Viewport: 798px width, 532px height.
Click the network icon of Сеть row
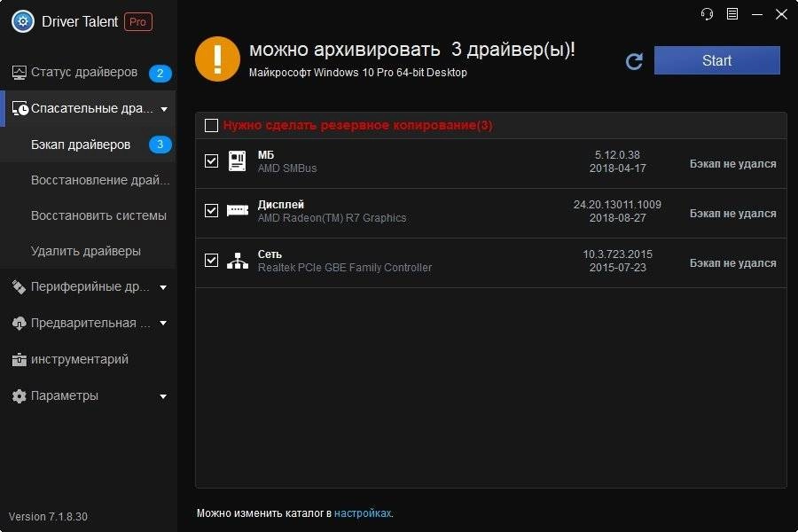click(x=237, y=260)
